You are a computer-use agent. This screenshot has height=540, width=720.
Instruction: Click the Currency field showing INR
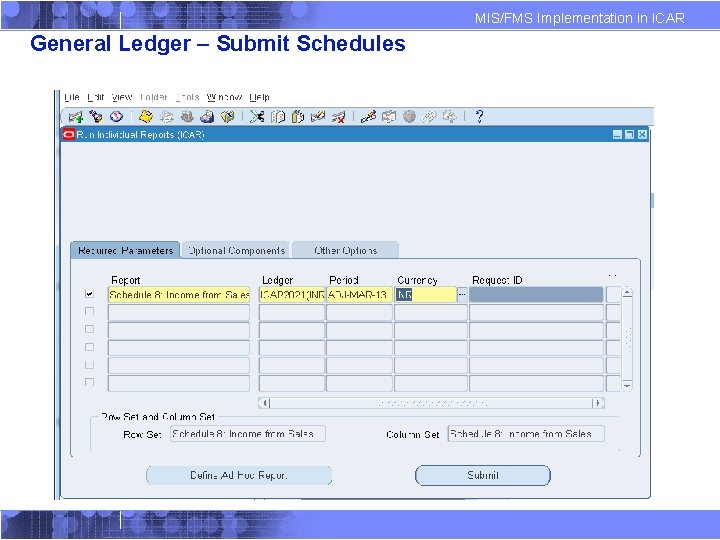[425, 294]
